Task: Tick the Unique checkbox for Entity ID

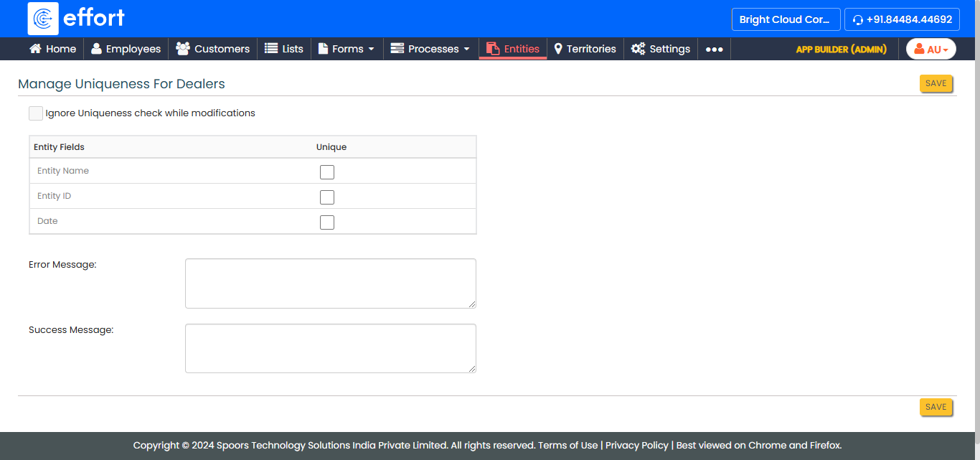Action: [327, 197]
